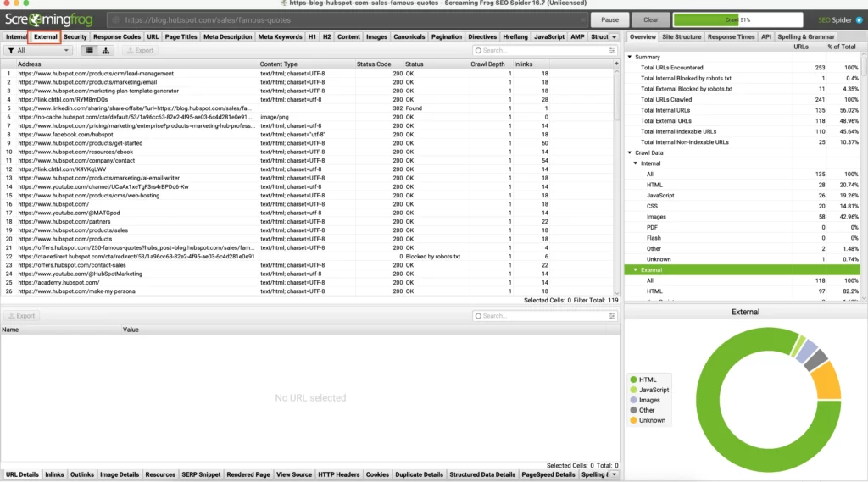
Task: Show more top tabs via overflow arrow
Action: click(614, 37)
